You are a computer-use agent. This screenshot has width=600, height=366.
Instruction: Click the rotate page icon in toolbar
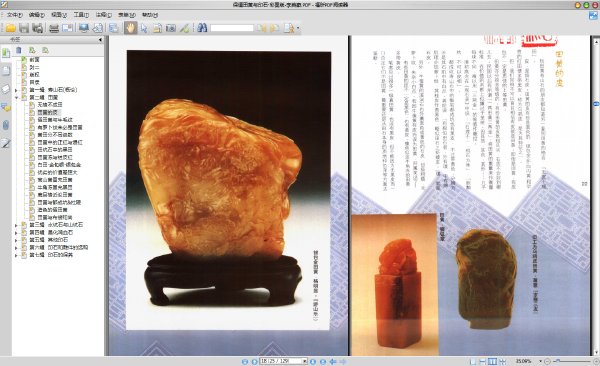click(x=98, y=28)
